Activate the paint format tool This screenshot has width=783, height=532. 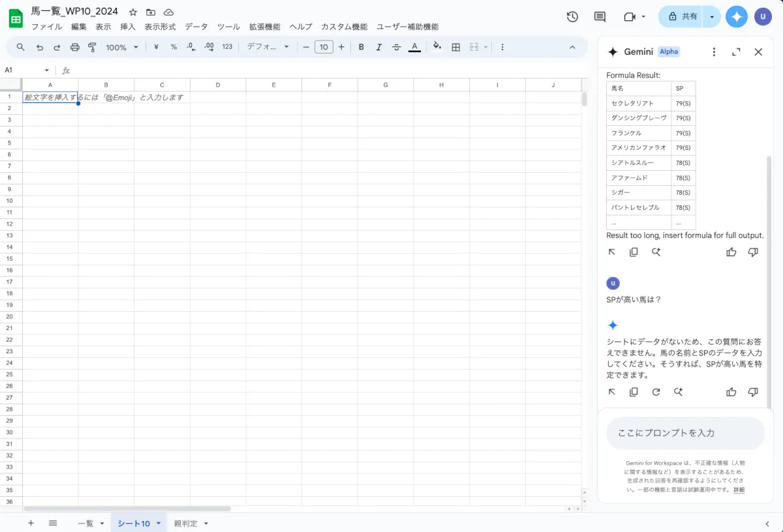tap(92, 47)
